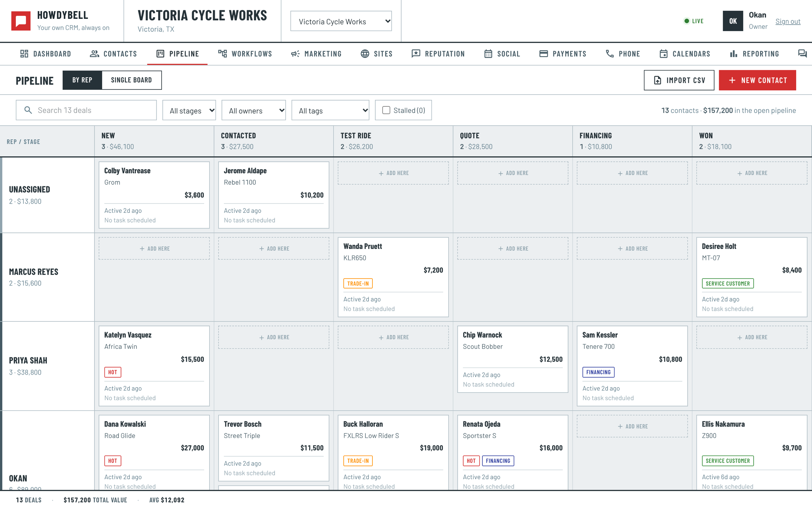Click SERVICE CUSTOMER tag on Desiree Holt
Image resolution: width=812 pixels, height=508 pixels.
[728, 283]
